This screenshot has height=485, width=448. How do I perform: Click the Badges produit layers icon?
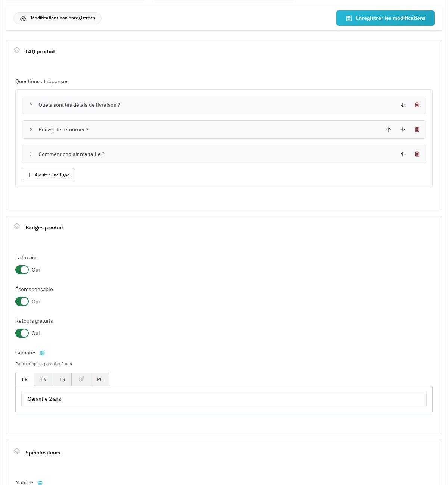point(17,226)
